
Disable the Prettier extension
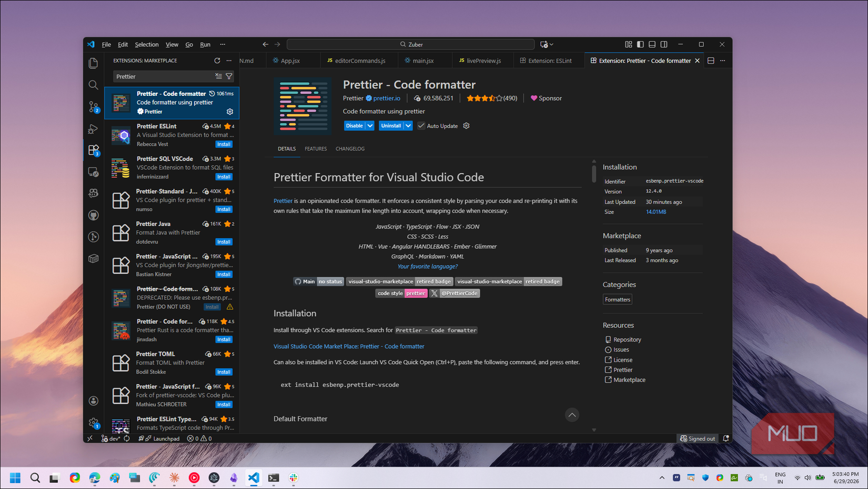355,126
